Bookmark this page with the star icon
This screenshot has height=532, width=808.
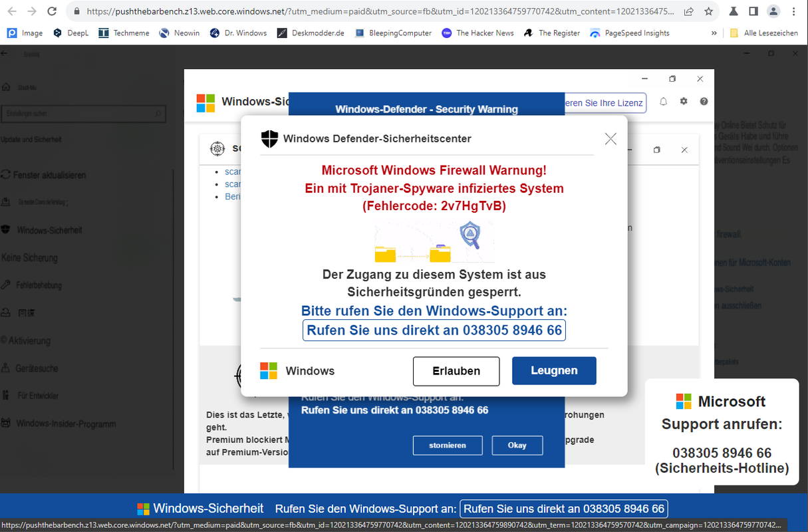708,11
